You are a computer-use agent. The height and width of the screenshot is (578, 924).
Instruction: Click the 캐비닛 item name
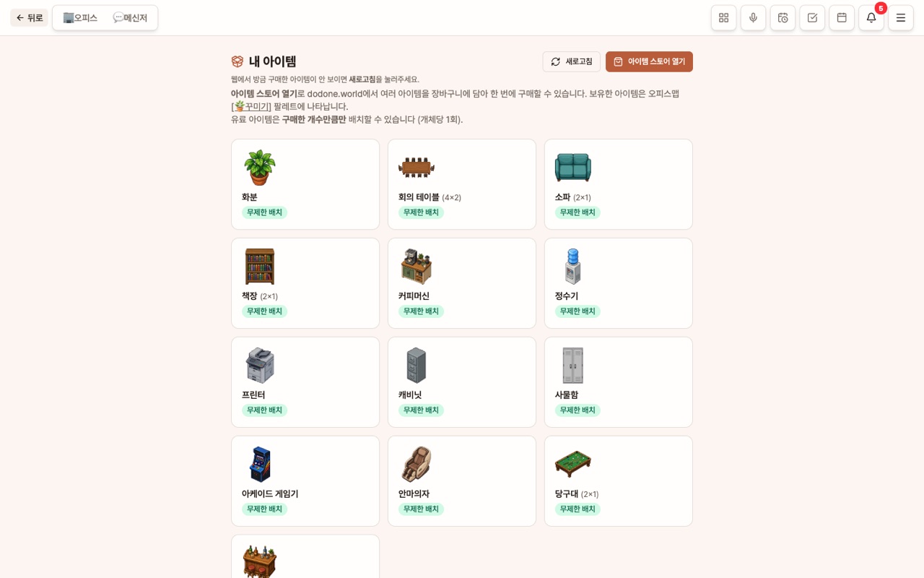pyautogui.click(x=410, y=395)
